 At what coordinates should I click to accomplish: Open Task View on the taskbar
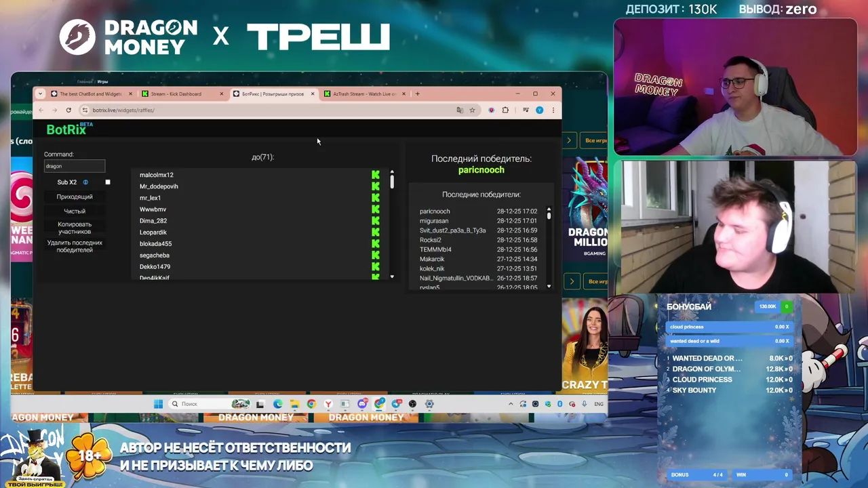[260, 404]
